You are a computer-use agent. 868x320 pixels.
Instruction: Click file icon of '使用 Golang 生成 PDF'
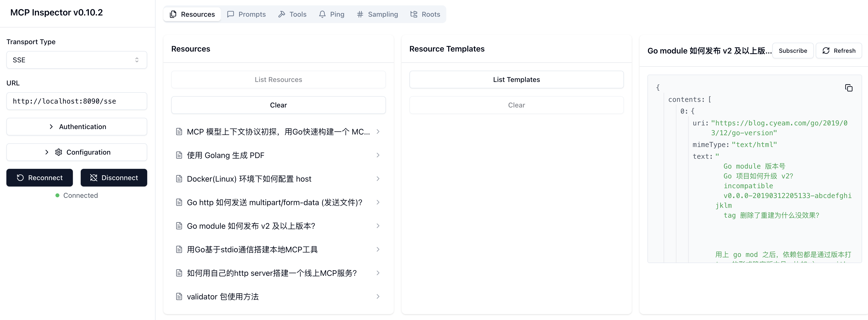click(179, 155)
